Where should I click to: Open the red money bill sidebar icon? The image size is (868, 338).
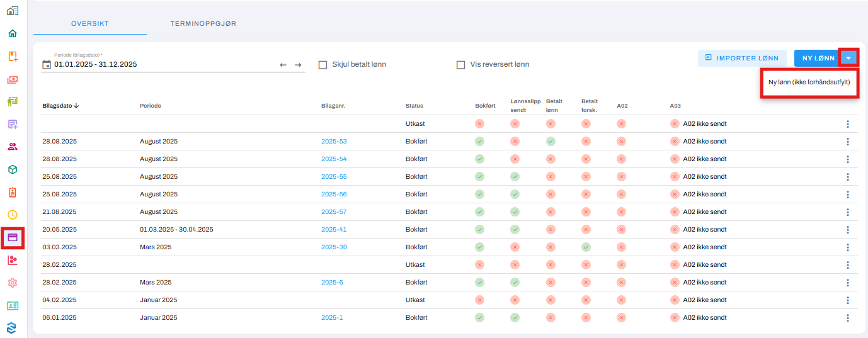tap(13, 79)
